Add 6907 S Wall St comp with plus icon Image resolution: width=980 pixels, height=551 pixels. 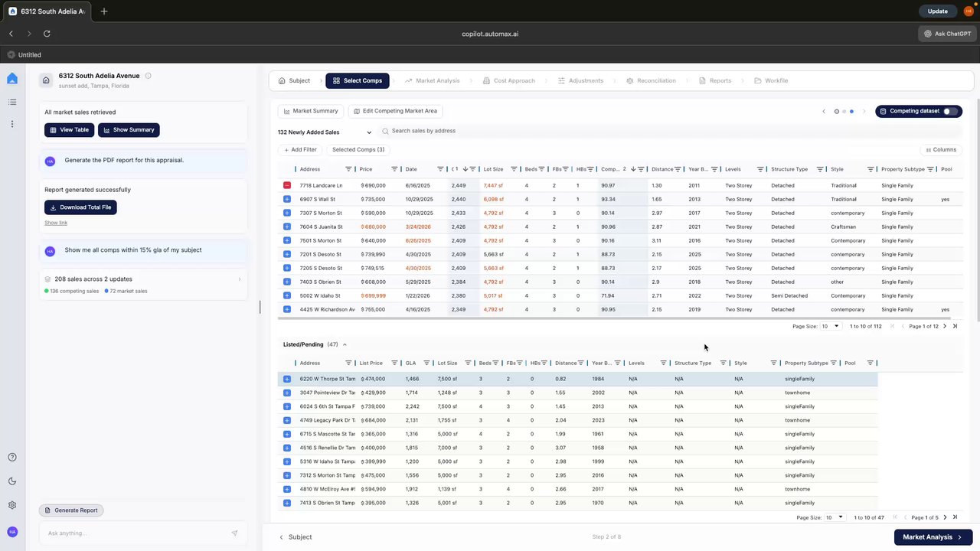pyautogui.click(x=287, y=199)
